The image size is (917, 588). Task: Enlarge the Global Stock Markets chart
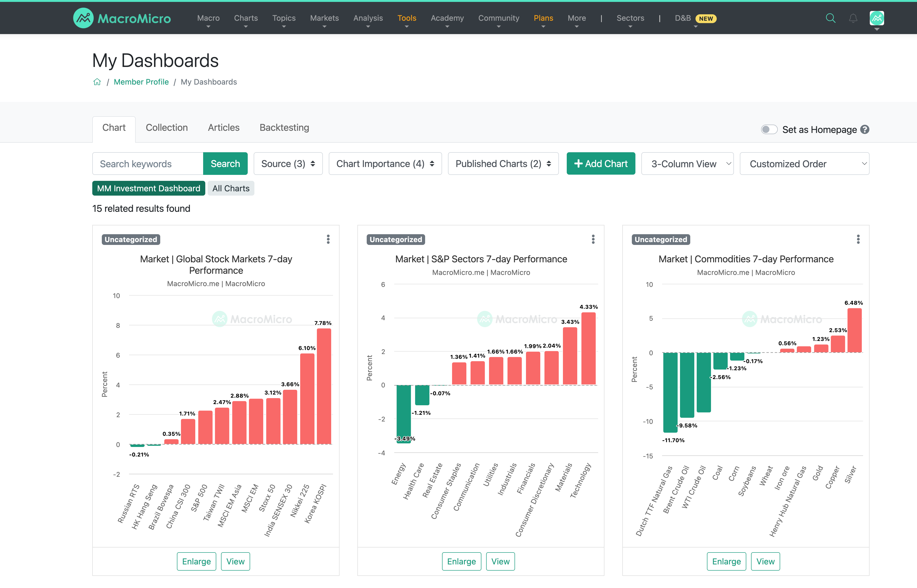point(196,561)
